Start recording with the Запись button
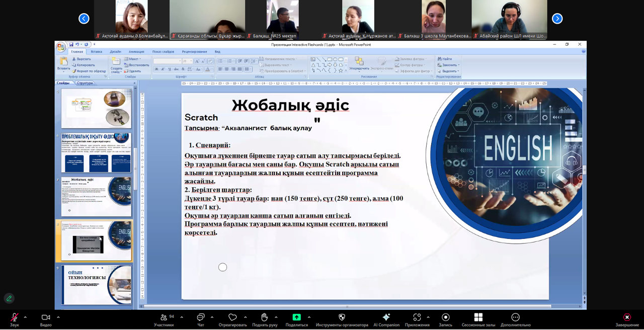 445,317
